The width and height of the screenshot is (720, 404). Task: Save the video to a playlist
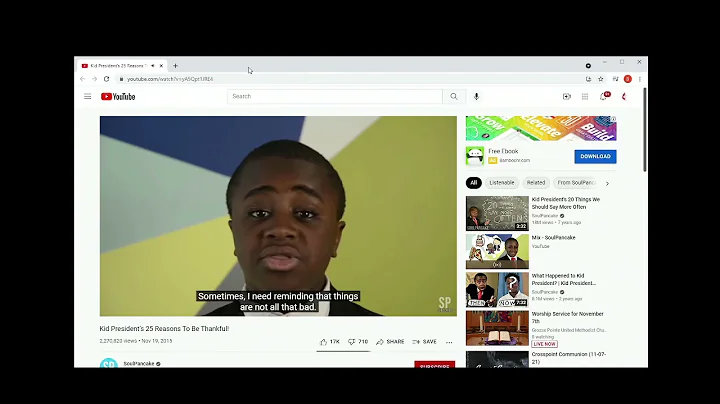click(424, 342)
